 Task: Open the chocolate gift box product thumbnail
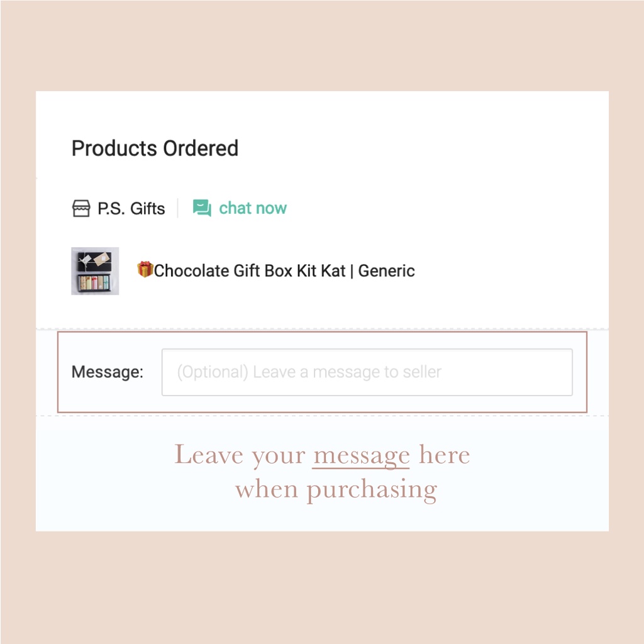95,271
